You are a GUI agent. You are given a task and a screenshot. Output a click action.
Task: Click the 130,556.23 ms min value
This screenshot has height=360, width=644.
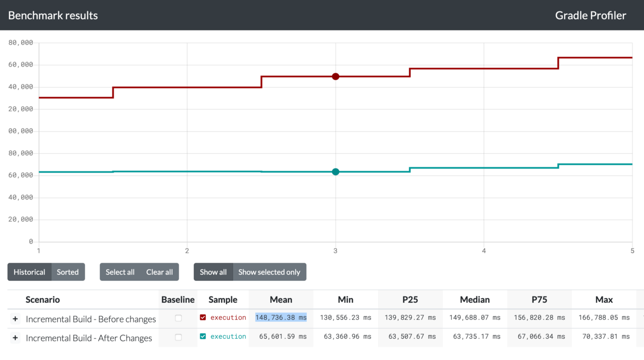click(345, 317)
